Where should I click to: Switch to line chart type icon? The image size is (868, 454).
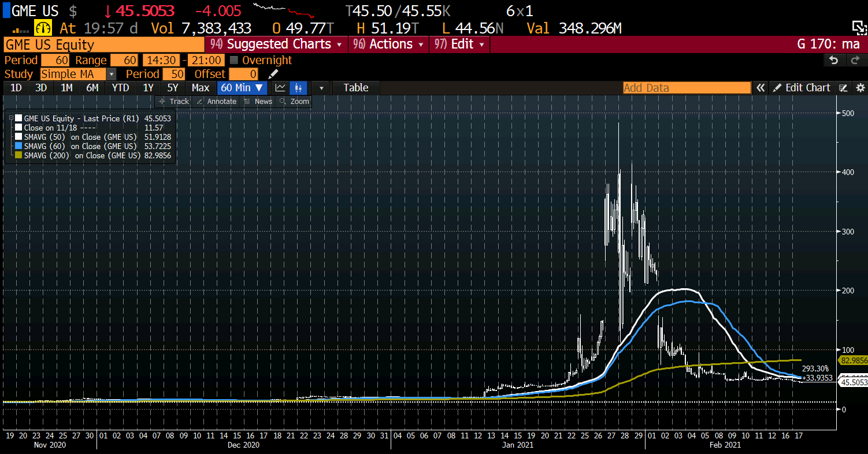[280, 88]
